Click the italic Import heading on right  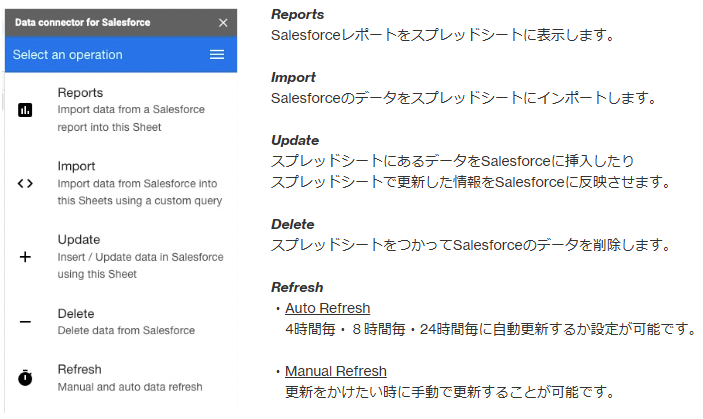(293, 78)
